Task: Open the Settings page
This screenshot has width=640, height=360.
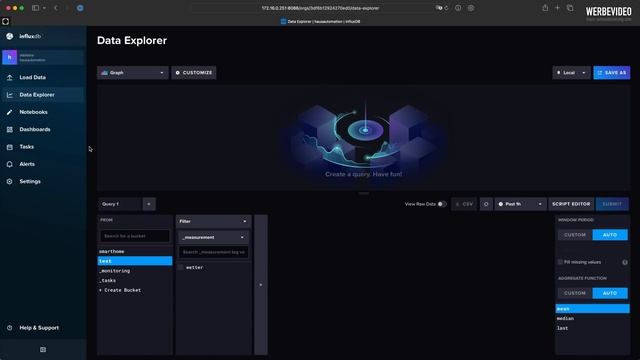Action: [30, 181]
